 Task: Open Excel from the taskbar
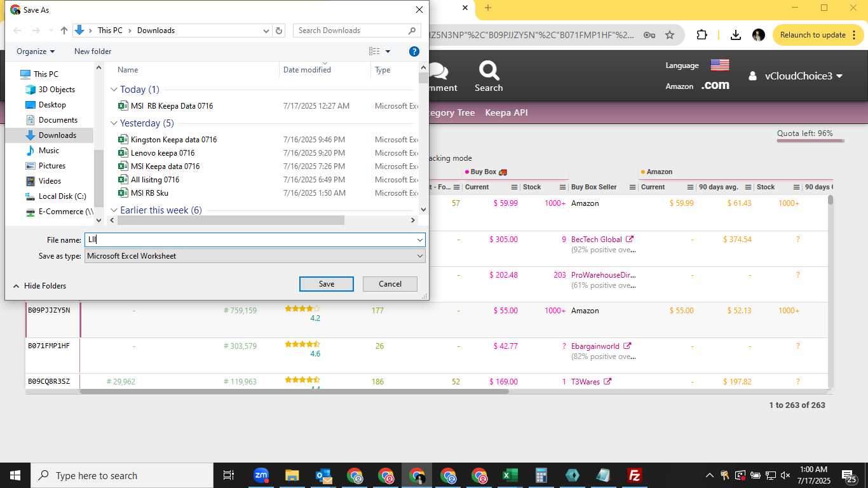point(510,475)
